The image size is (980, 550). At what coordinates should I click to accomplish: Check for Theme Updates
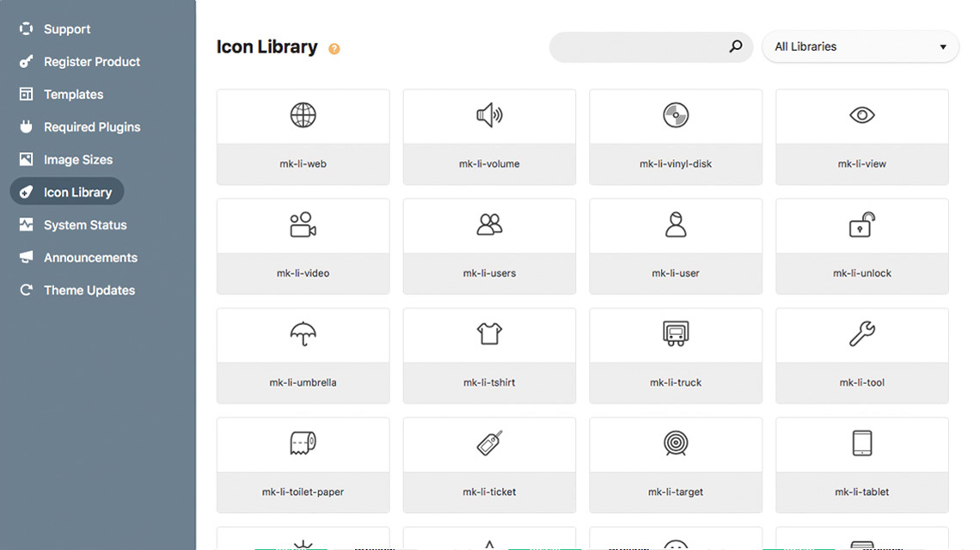coord(89,290)
